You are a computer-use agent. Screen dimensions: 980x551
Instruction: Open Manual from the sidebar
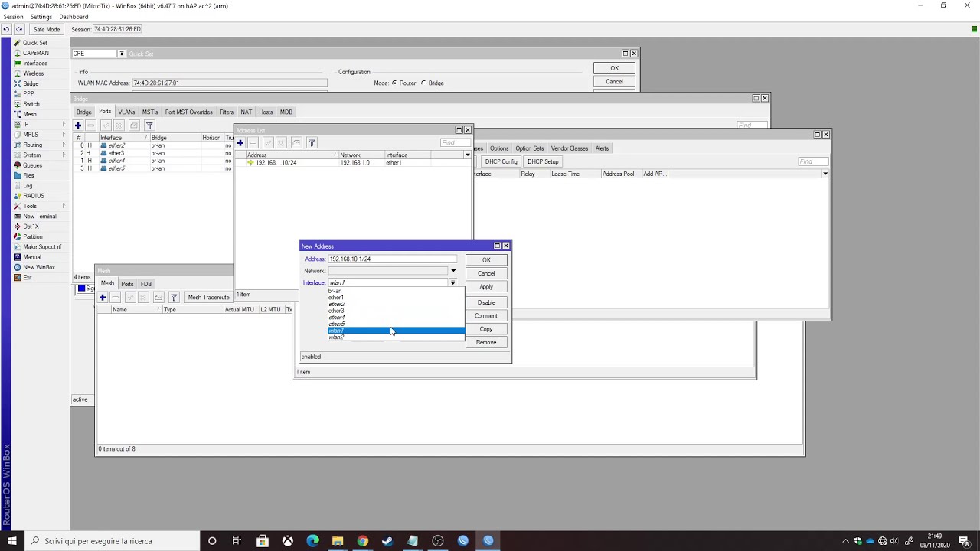31,257
